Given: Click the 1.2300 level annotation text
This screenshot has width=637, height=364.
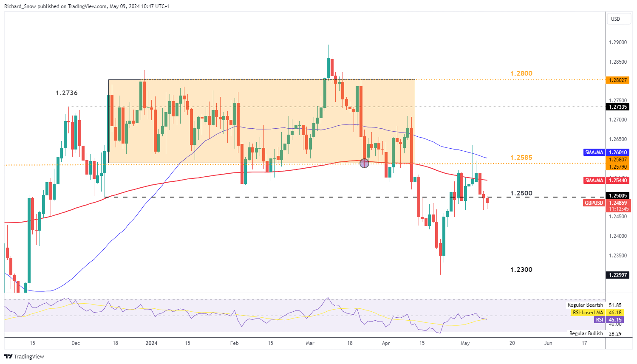Looking at the screenshot, I should tap(521, 270).
